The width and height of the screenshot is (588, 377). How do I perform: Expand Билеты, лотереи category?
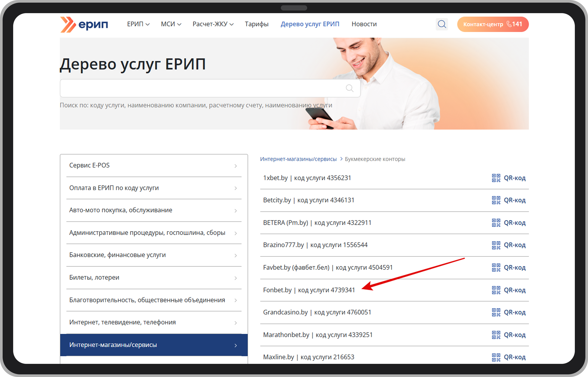(x=154, y=278)
